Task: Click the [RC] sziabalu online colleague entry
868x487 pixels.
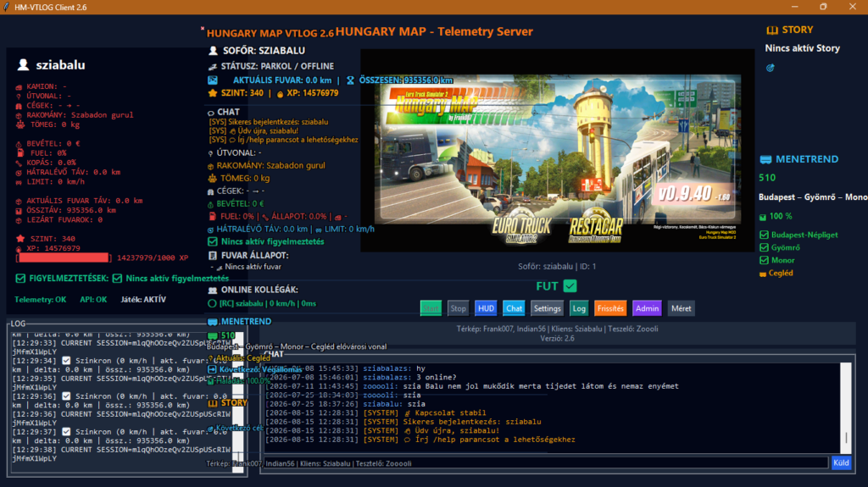Action: click(x=267, y=303)
